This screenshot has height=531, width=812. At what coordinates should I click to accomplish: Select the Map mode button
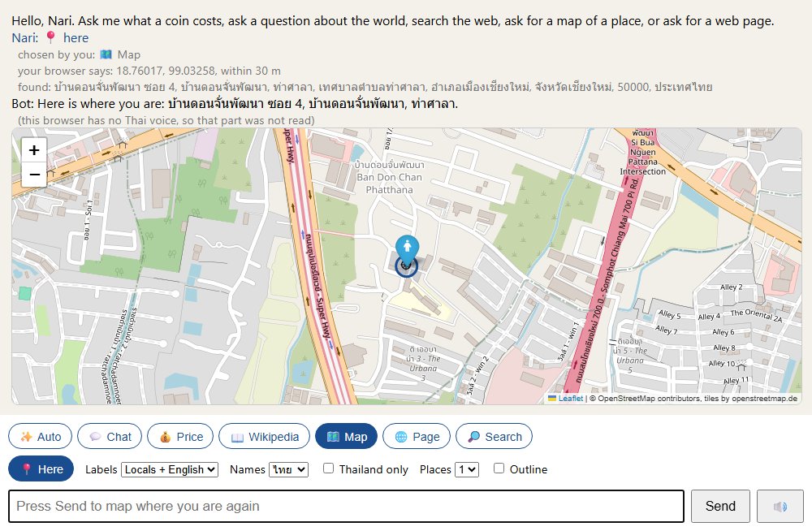click(346, 437)
